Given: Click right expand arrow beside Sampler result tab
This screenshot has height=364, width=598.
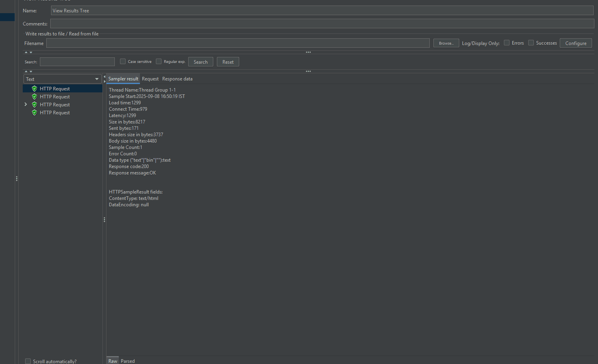Looking at the screenshot, I should coord(104,81).
